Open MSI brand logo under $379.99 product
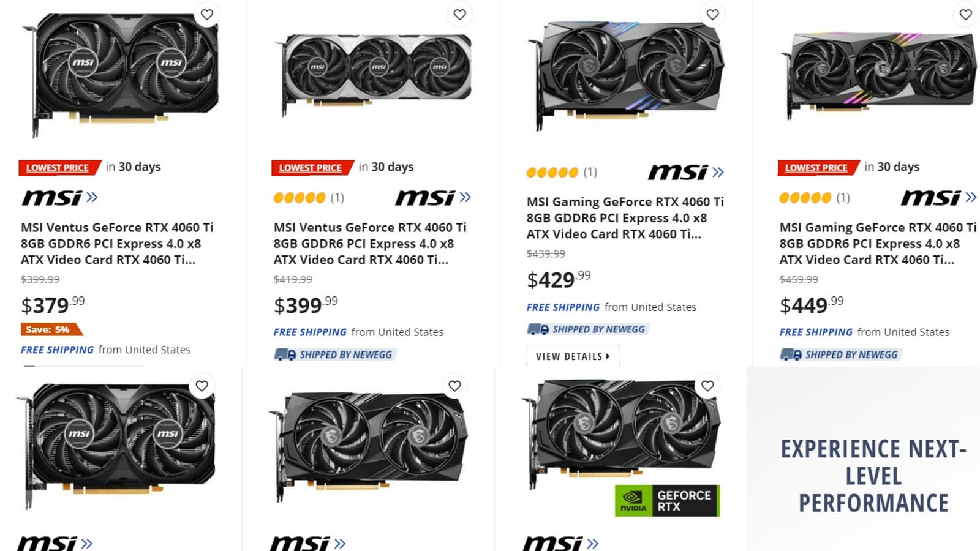 [x=59, y=197]
